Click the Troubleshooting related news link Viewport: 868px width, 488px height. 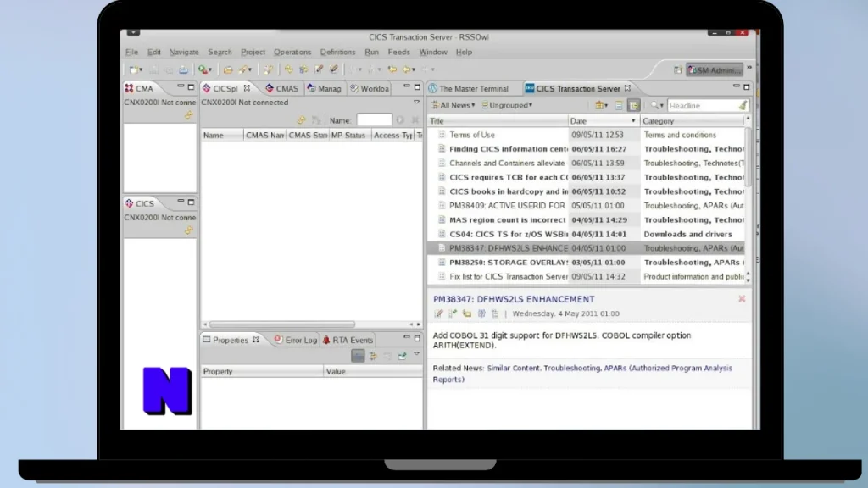(x=572, y=368)
